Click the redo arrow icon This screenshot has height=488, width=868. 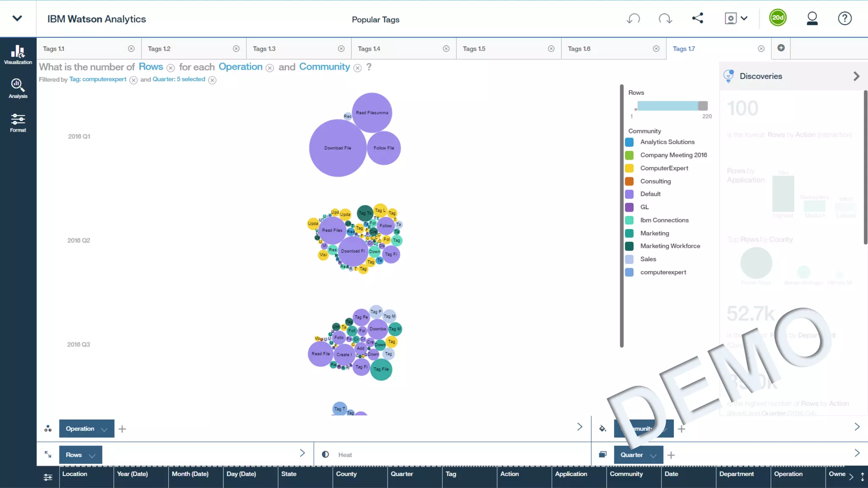pos(665,19)
